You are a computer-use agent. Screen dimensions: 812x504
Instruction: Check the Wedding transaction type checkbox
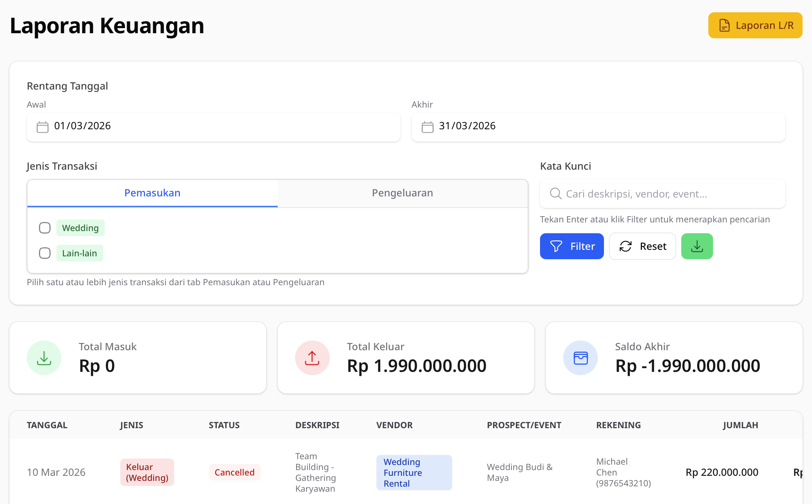point(45,228)
